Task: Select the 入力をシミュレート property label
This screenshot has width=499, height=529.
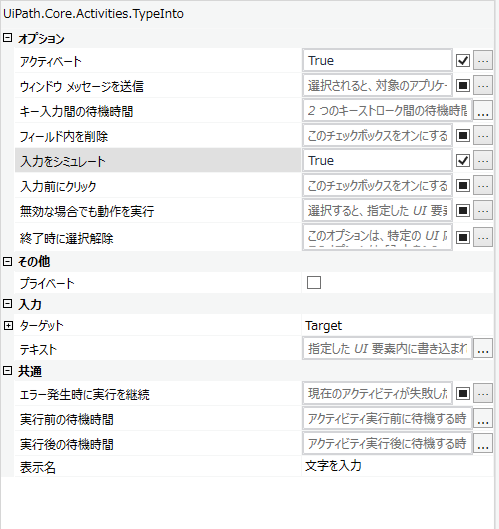Action: [x=63, y=161]
